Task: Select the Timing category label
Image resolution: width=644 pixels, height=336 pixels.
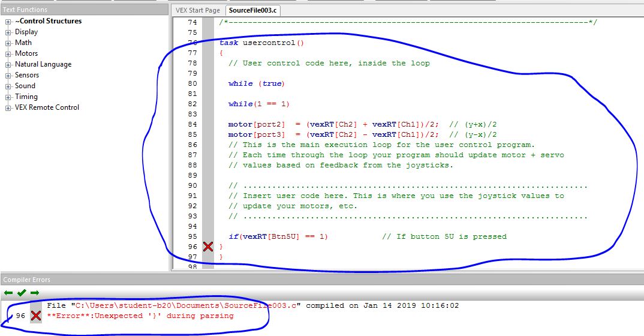Action: [26, 97]
